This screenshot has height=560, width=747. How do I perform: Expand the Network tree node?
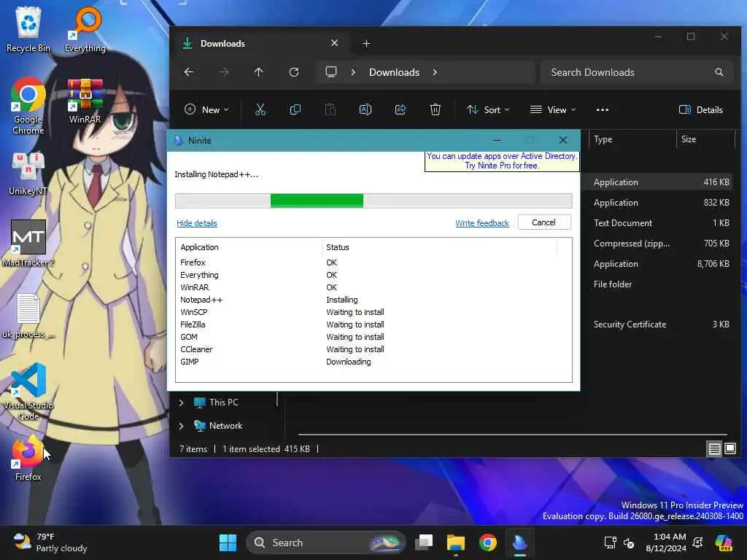pyautogui.click(x=181, y=426)
